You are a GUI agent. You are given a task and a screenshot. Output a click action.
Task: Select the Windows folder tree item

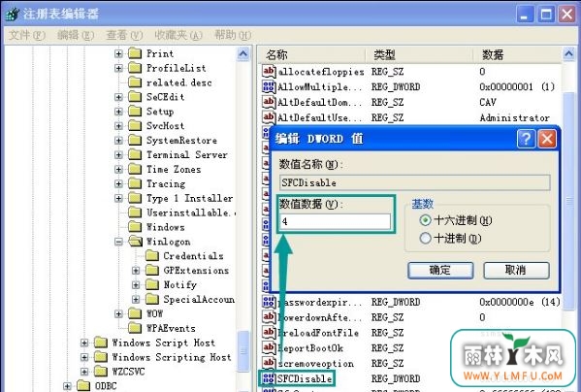point(165,227)
